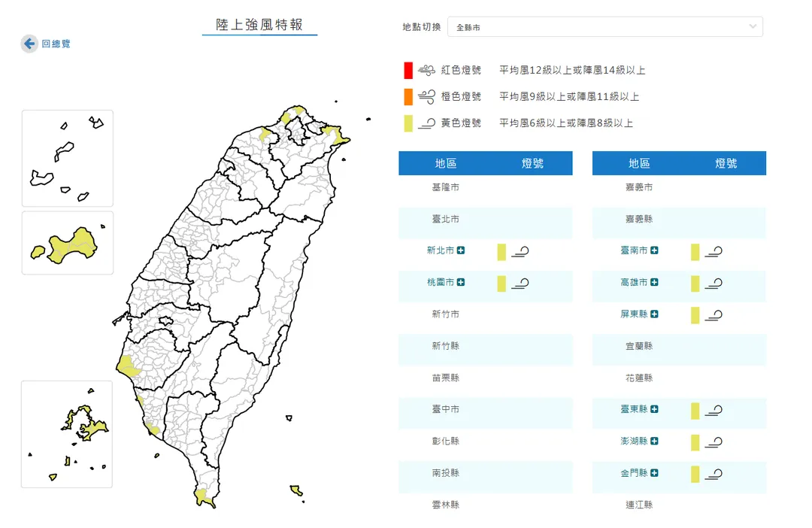
Task: Click the 彰化縣 table cell
Action: point(445,441)
